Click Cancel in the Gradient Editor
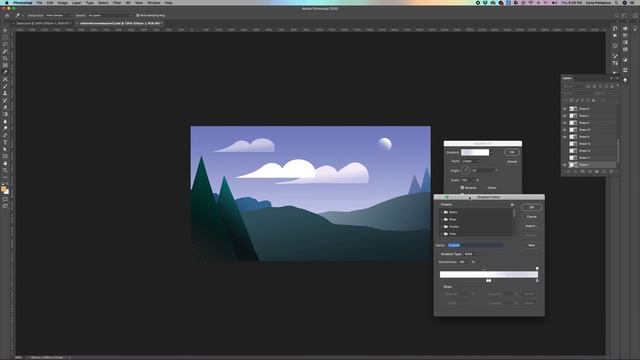 [x=531, y=217]
